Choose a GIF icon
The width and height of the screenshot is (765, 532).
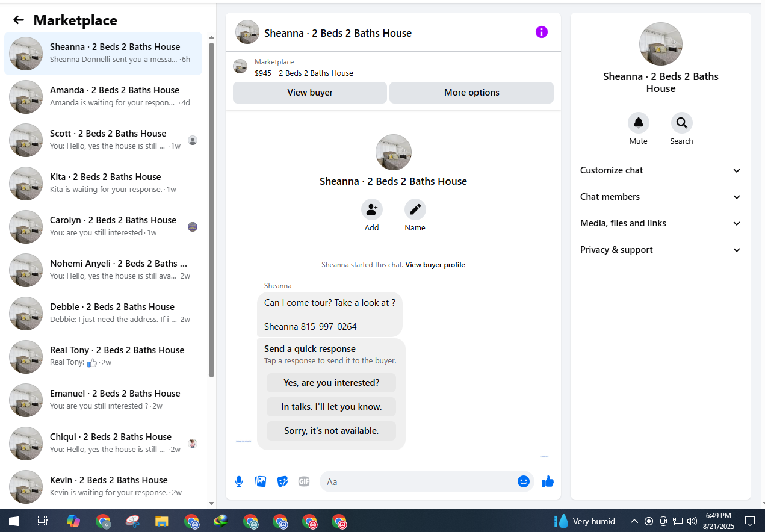(304, 481)
